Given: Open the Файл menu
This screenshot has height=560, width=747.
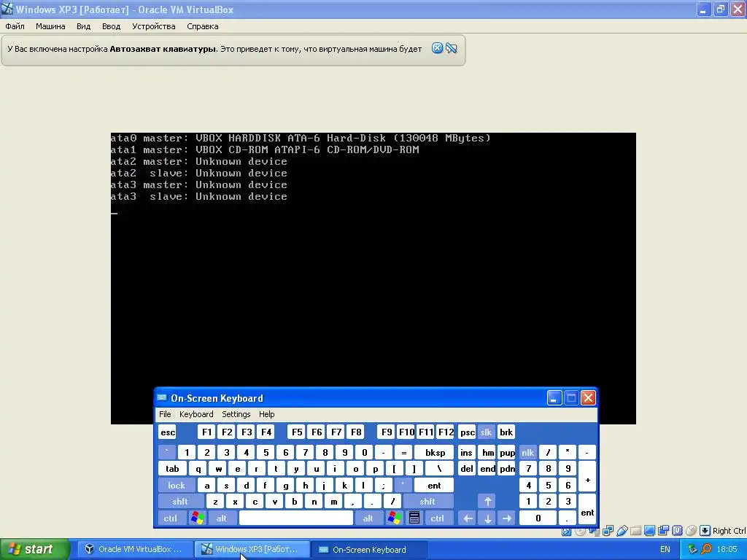Looking at the screenshot, I should point(15,26).
